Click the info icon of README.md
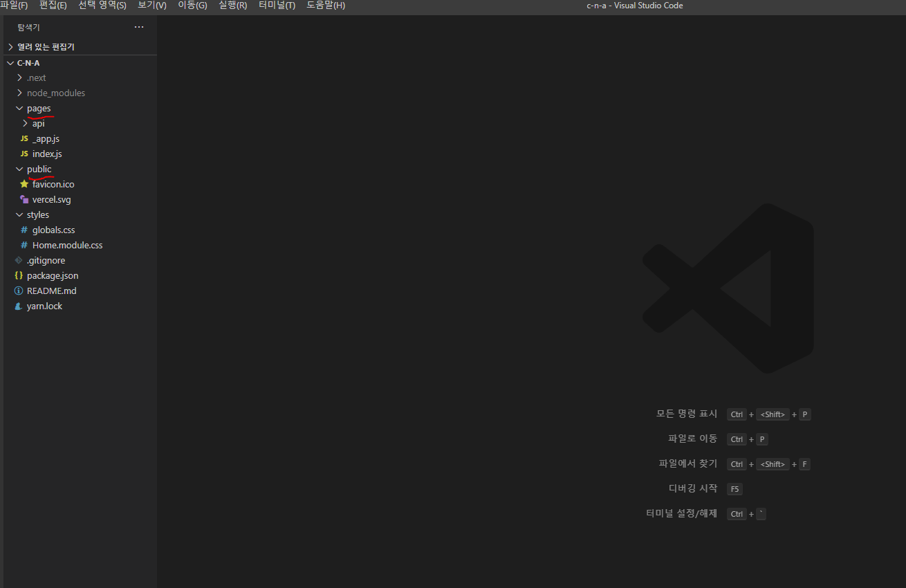The image size is (906, 588). pyautogui.click(x=19, y=291)
